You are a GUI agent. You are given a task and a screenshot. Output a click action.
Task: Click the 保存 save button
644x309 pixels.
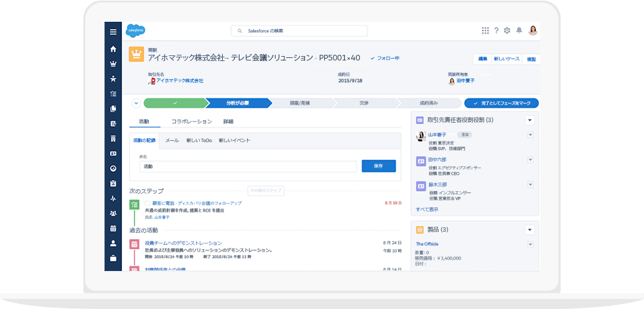coord(378,166)
